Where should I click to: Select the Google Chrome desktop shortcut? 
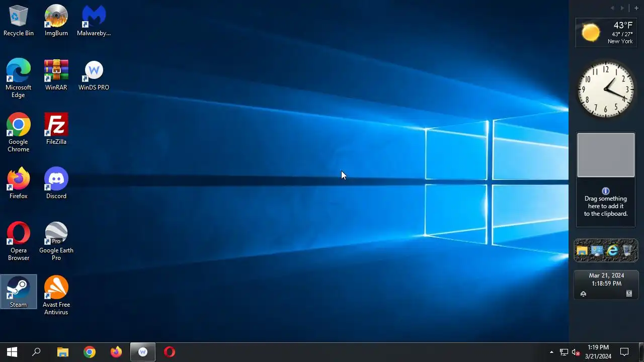tap(18, 132)
